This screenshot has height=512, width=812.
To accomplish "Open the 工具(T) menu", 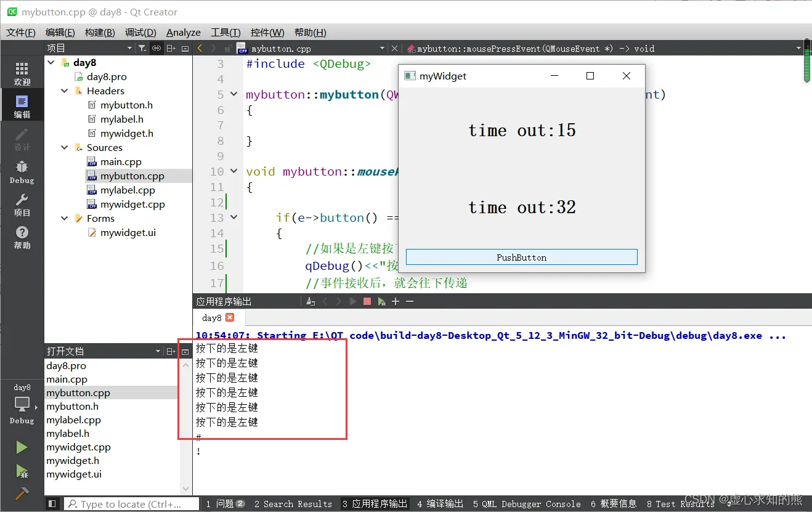I will 225,32.
